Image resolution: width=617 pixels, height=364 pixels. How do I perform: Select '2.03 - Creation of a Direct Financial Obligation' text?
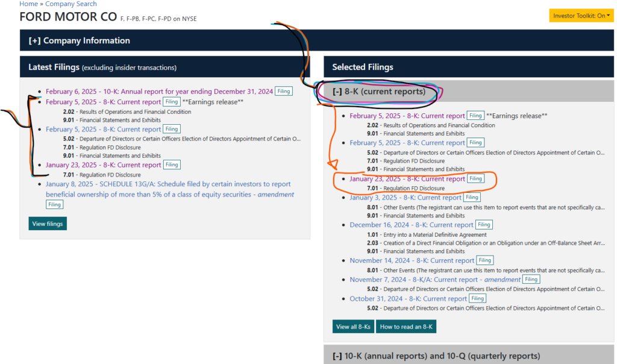click(486, 243)
